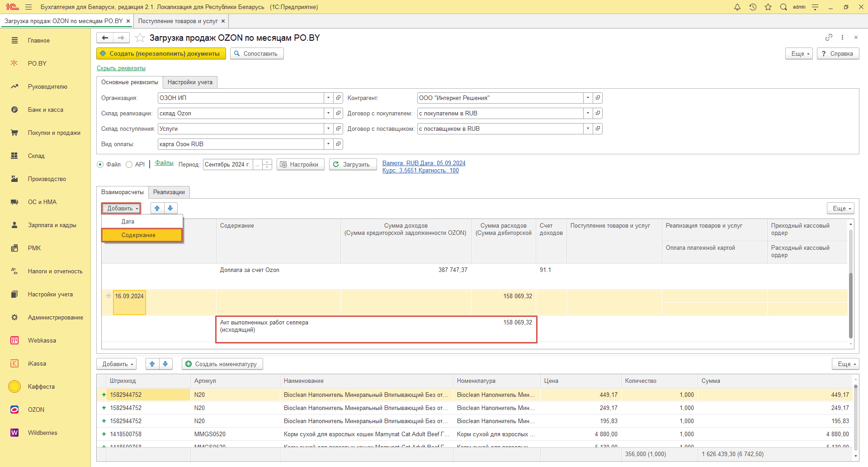868x467 pixels.
Task: Open Склад реализации dropdown arrow
Action: [329, 113]
